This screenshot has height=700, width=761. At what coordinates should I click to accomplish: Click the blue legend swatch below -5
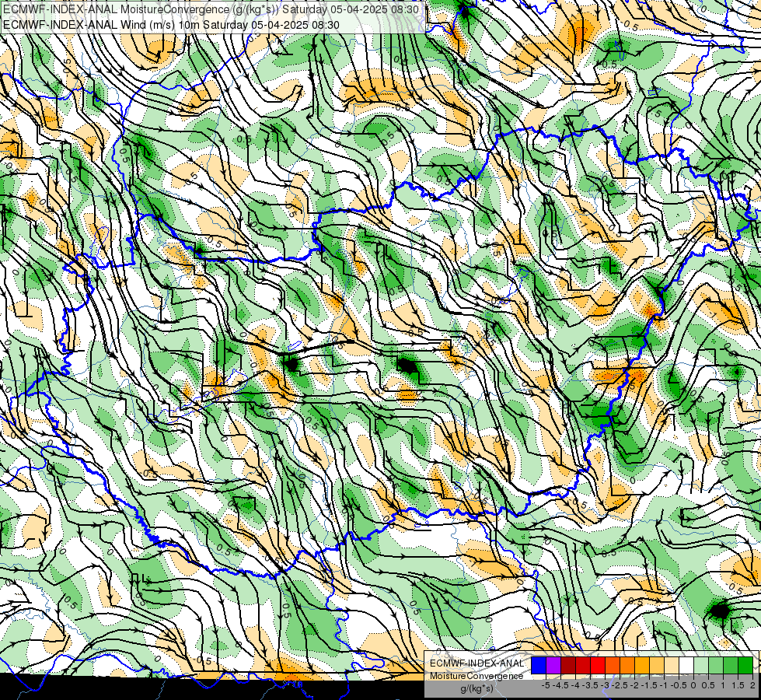(539, 666)
